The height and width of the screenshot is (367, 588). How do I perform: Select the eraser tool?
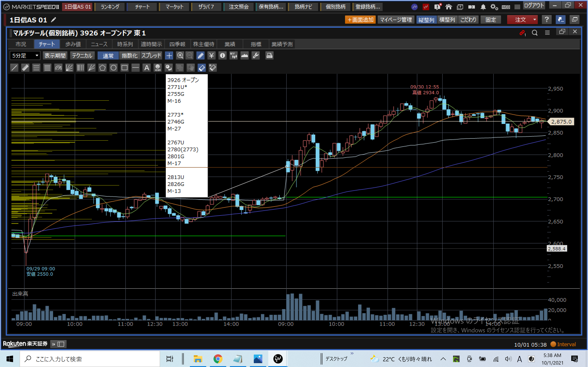click(202, 68)
